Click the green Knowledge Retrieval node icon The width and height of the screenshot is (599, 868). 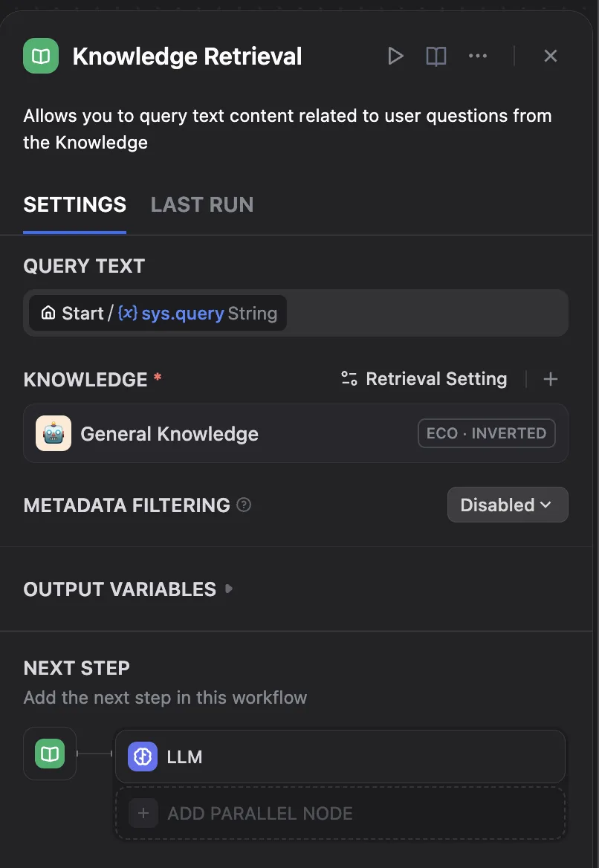tap(41, 56)
